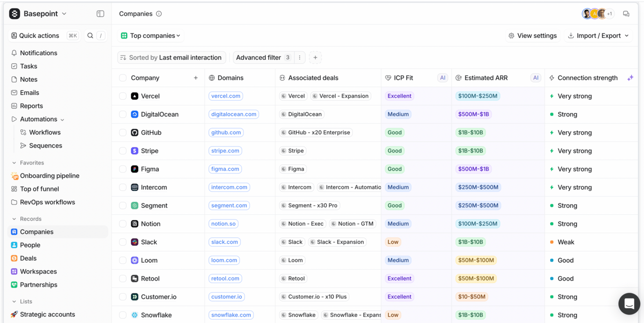The image size is (644, 323).
Task: Open the Strategic accounts list
Action: click(x=43, y=315)
